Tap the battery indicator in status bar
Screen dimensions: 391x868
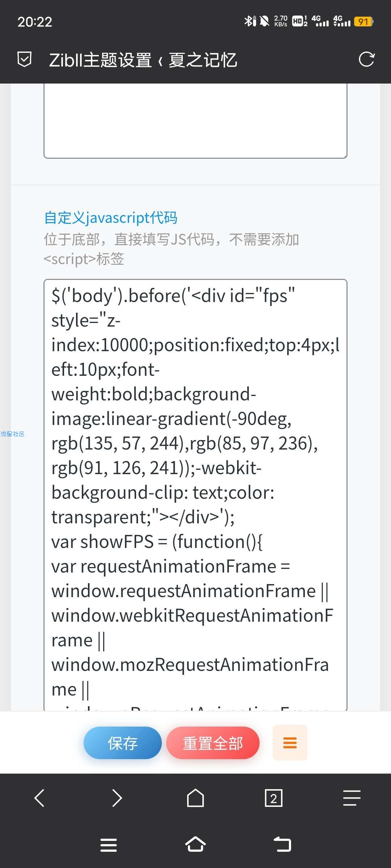pos(364,22)
